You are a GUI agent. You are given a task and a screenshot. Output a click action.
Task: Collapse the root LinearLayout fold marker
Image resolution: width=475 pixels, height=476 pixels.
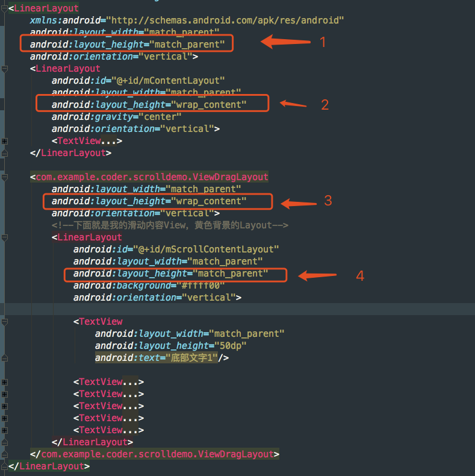click(4, 8)
